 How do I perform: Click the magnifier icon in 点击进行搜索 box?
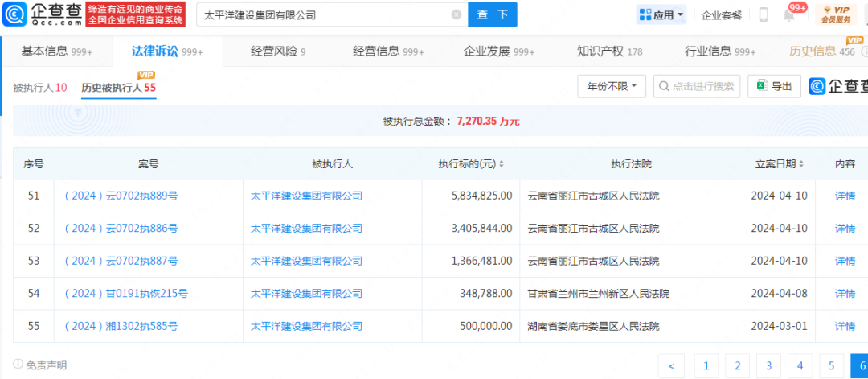[x=665, y=86]
